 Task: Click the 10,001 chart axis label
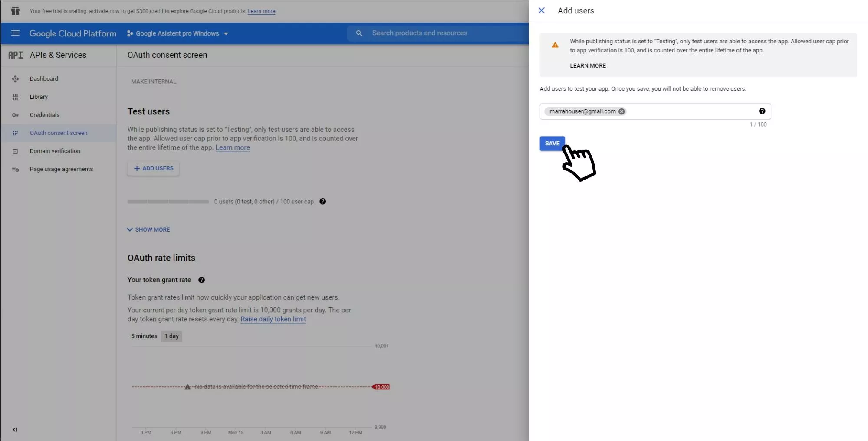tap(381, 346)
